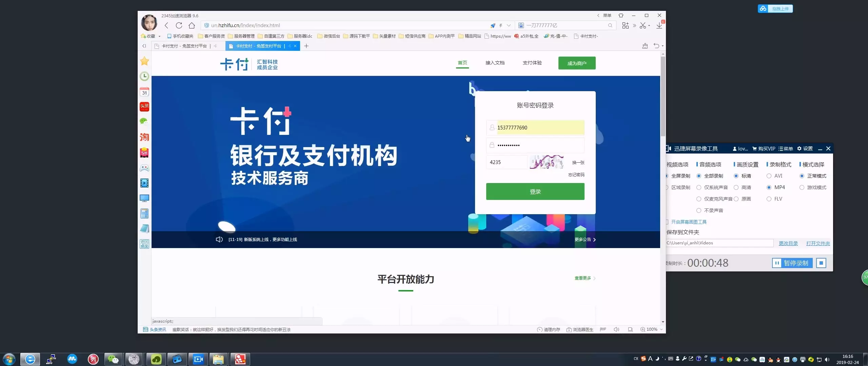Viewport: 868px width, 366px height.
Task: Click the browser back arrow
Action: (x=166, y=25)
